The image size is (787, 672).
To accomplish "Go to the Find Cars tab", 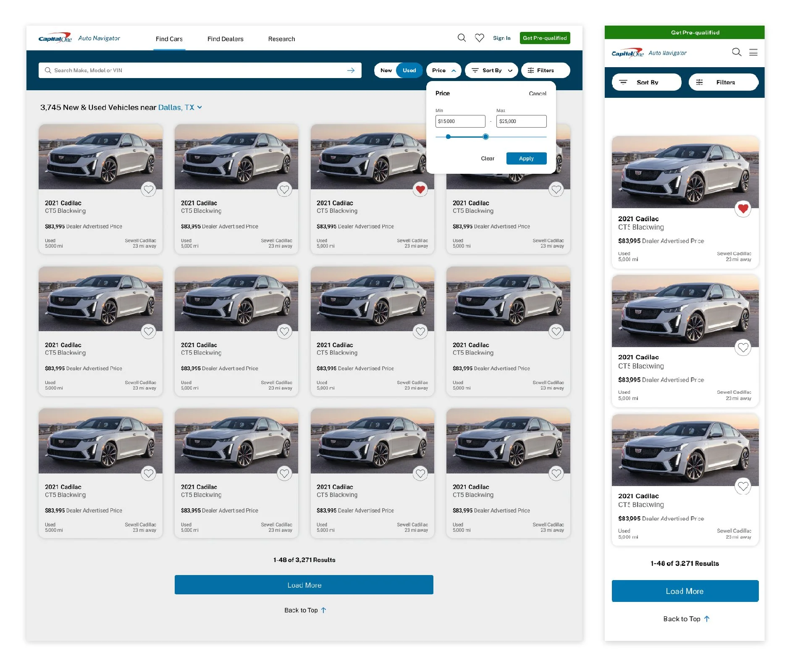I will tap(169, 39).
